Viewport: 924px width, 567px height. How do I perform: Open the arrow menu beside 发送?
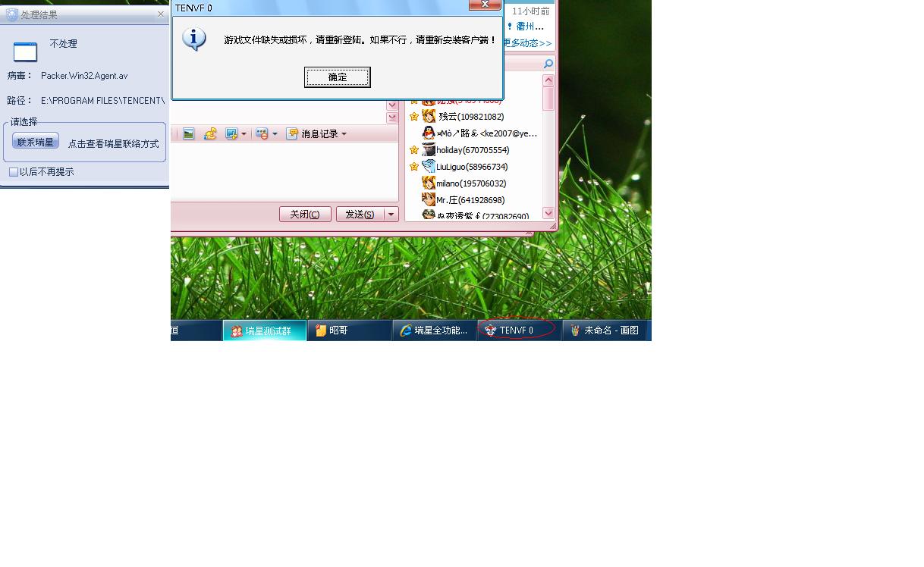tap(391, 215)
